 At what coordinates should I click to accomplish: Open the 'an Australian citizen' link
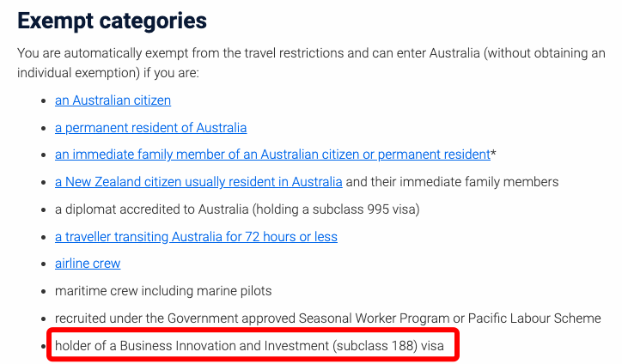[113, 100]
